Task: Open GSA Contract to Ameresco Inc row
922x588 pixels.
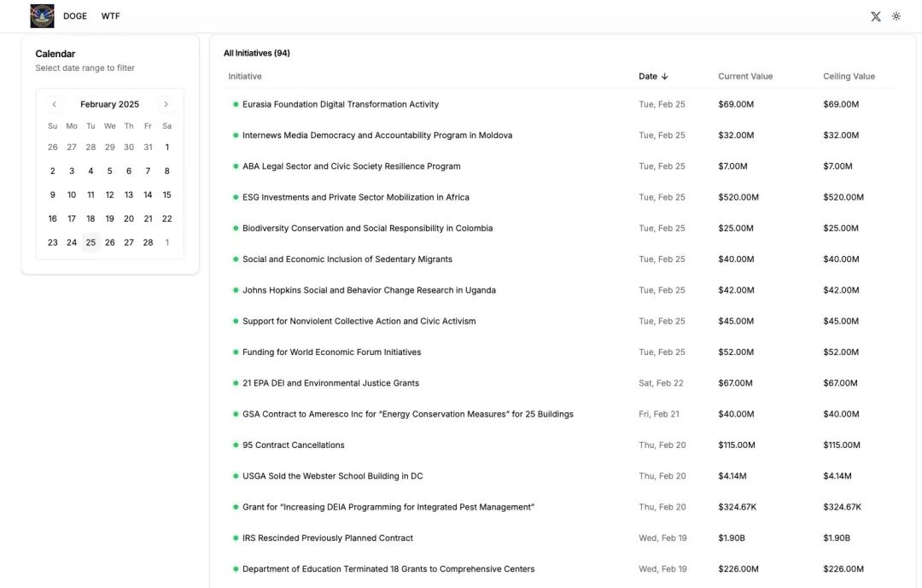Action: pyautogui.click(x=408, y=414)
